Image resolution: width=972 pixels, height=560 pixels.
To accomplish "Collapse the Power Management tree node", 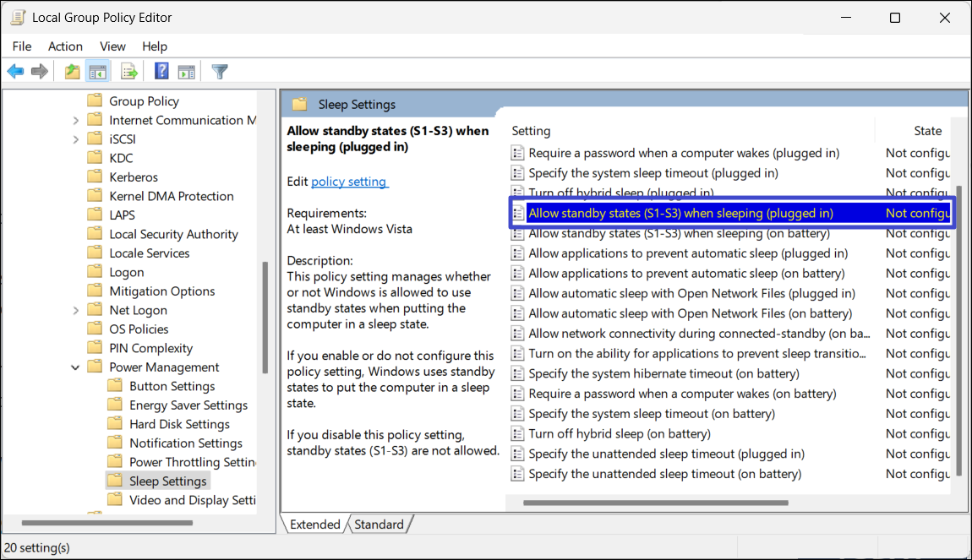I will pyautogui.click(x=76, y=367).
